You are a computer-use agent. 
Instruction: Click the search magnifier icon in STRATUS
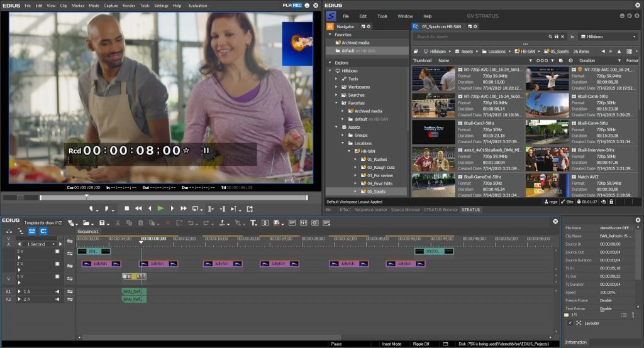550,37
